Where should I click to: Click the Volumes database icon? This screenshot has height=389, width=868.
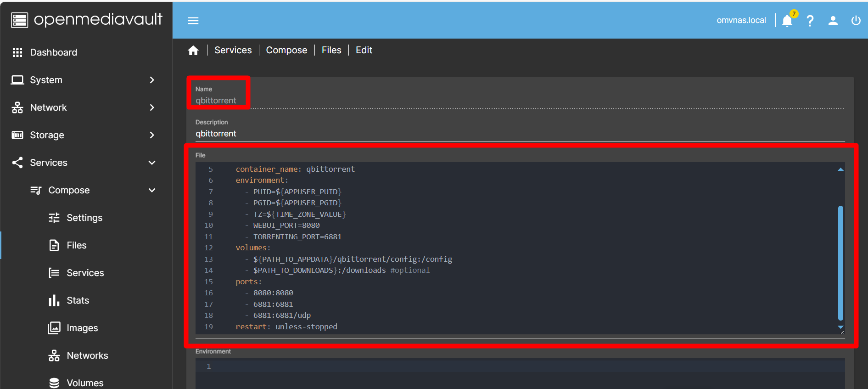point(54,383)
